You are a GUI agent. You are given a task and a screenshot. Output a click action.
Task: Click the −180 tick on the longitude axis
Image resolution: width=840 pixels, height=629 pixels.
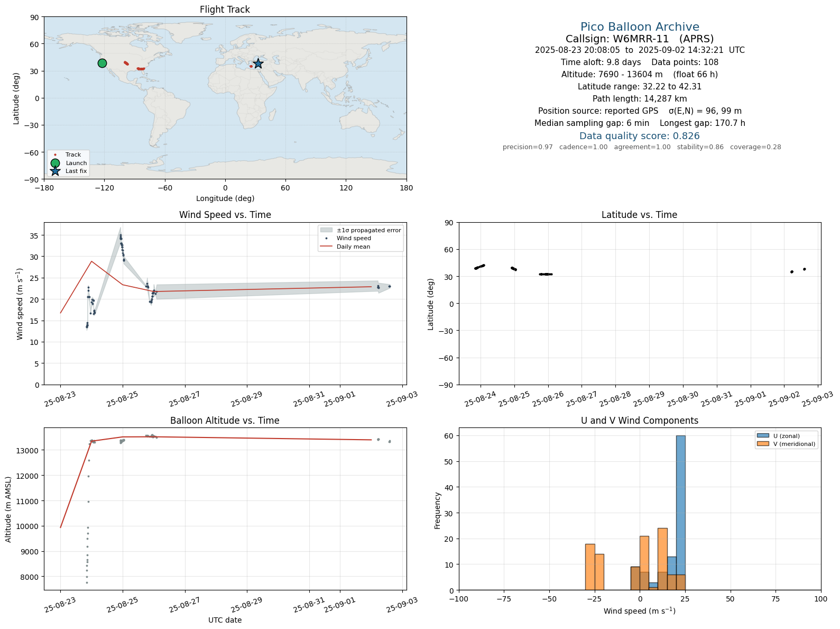pyautogui.click(x=44, y=188)
